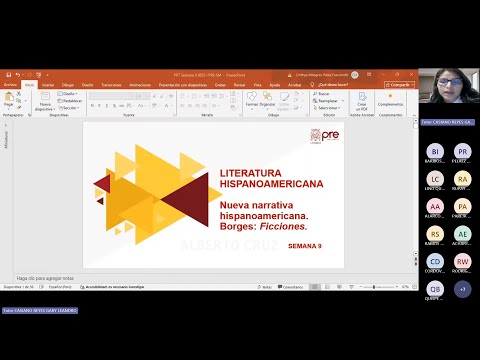Select Slide Sorter view icon in status bar

click(x=327, y=287)
